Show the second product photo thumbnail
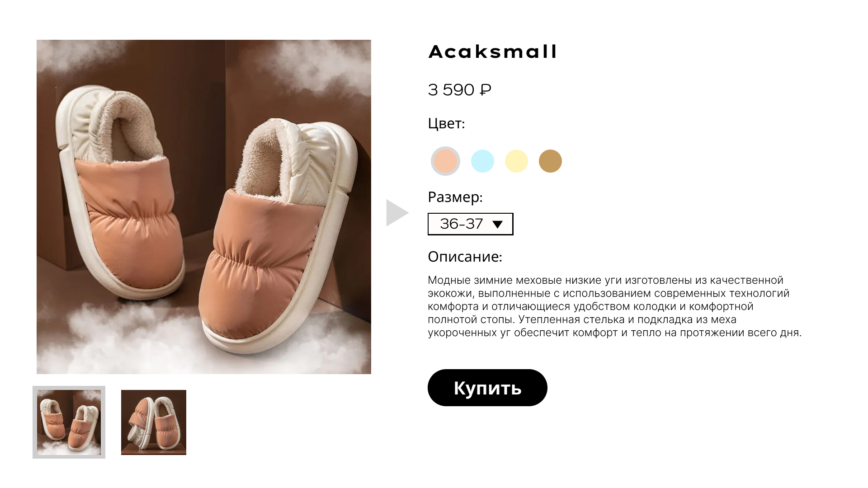868x488 pixels. point(154,422)
